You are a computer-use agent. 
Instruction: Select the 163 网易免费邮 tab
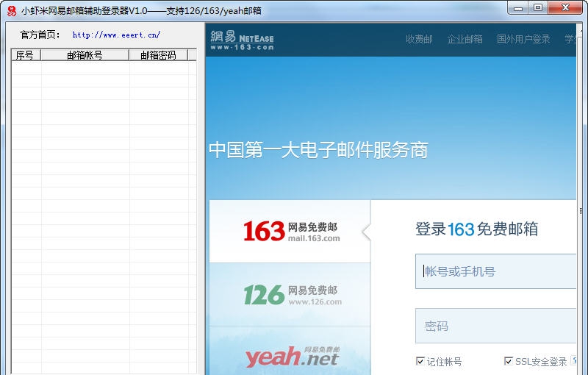(290, 232)
